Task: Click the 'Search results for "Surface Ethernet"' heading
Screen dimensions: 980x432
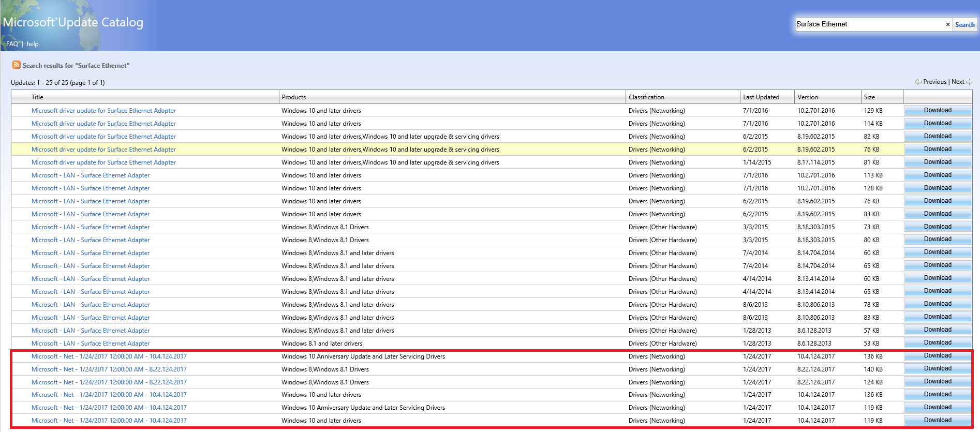Action: tap(76, 66)
